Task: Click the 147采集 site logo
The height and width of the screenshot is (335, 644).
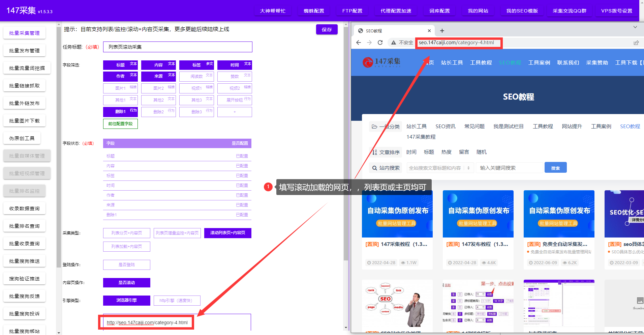Action: pos(381,62)
